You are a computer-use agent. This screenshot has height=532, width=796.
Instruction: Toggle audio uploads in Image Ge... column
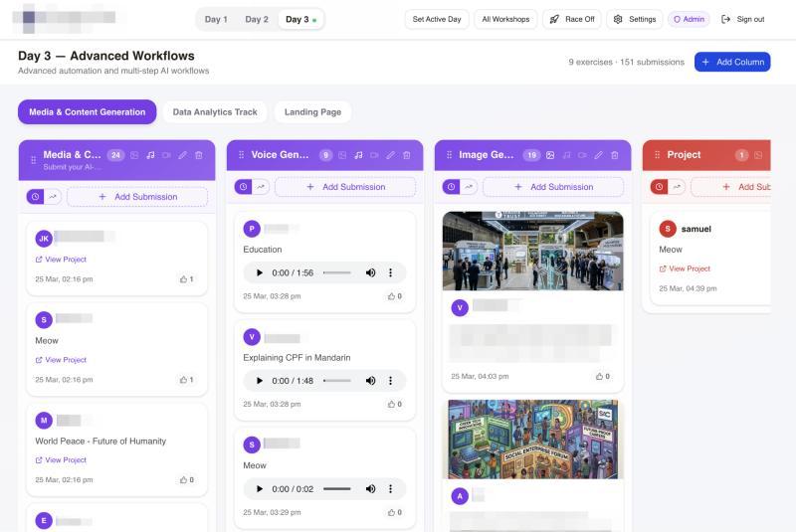tap(566, 155)
